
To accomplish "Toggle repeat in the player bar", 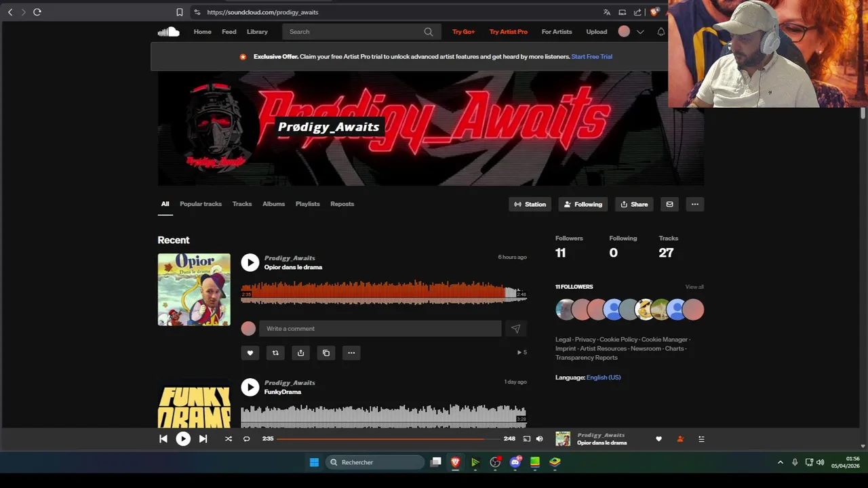I will [247, 439].
